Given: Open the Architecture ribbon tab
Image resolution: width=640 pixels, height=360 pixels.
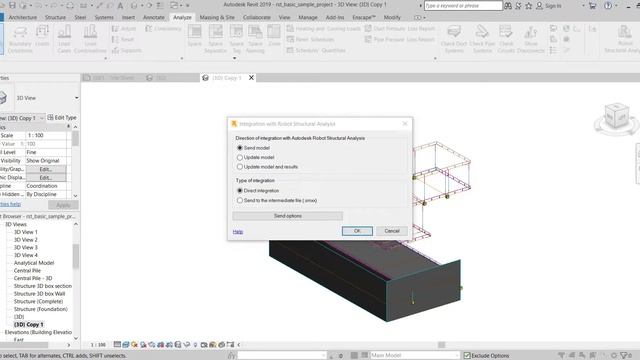Looking at the screenshot, I should coord(23,18).
